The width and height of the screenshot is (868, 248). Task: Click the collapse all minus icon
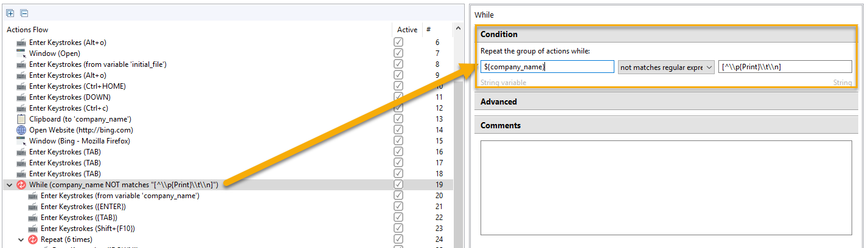tap(24, 13)
